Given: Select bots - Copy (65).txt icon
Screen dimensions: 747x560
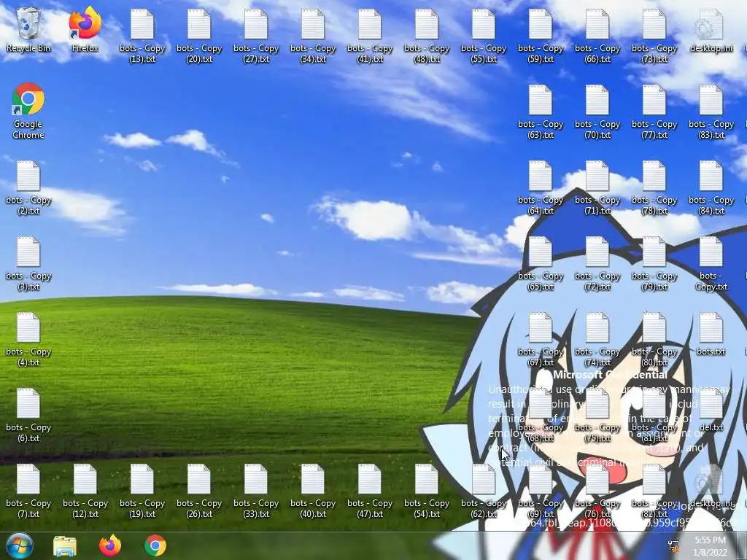Looking at the screenshot, I should pyautogui.click(x=541, y=263).
